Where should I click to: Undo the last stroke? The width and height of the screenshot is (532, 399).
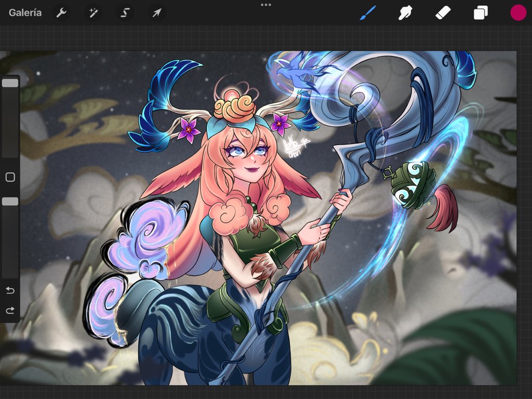(10, 290)
